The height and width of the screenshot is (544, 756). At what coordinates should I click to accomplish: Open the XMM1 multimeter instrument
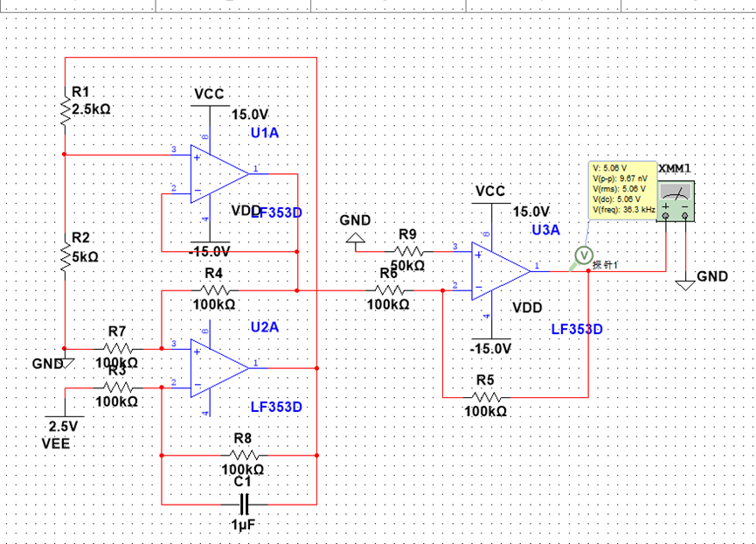click(676, 201)
